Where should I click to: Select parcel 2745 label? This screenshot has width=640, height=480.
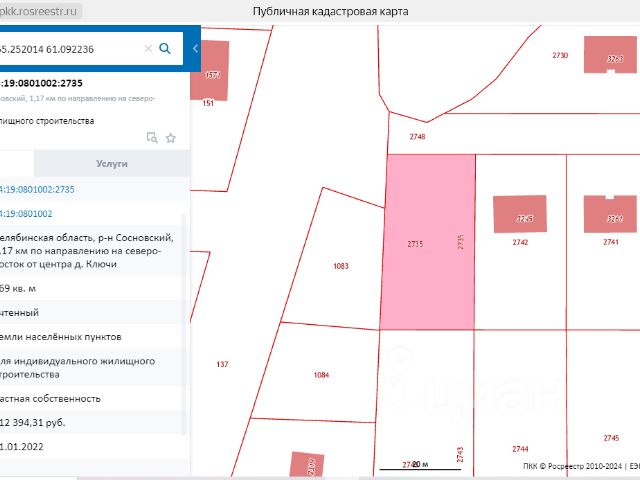click(x=611, y=438)
